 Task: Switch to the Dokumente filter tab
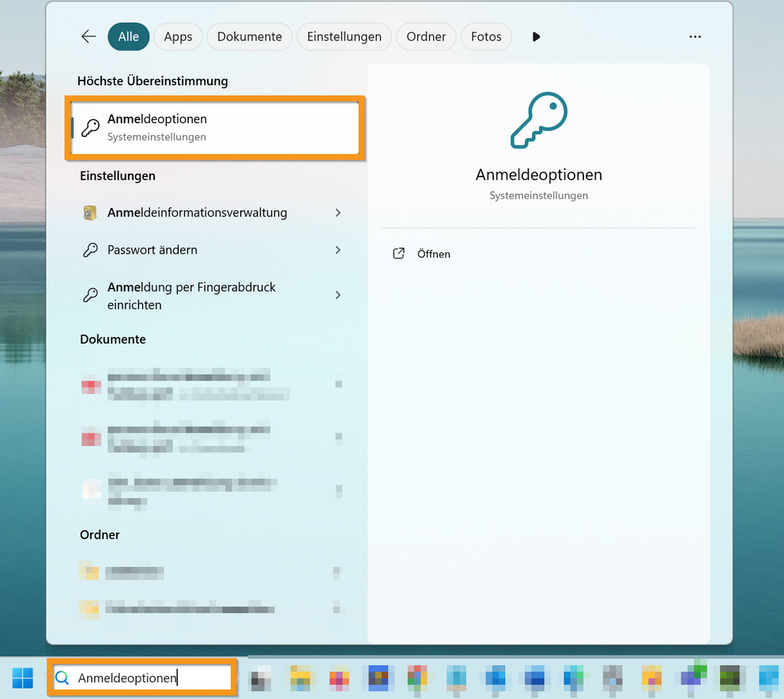[250, 36]
